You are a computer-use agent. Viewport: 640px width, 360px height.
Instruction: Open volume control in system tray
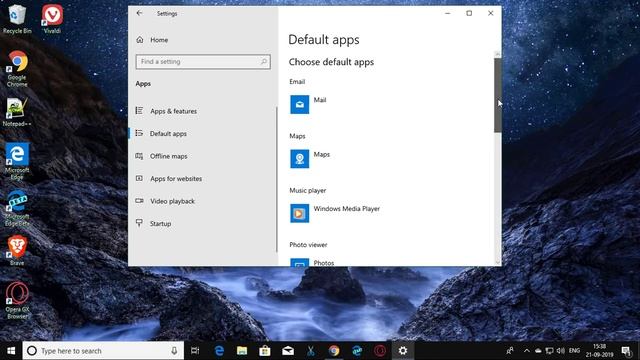tap(560, 351)
